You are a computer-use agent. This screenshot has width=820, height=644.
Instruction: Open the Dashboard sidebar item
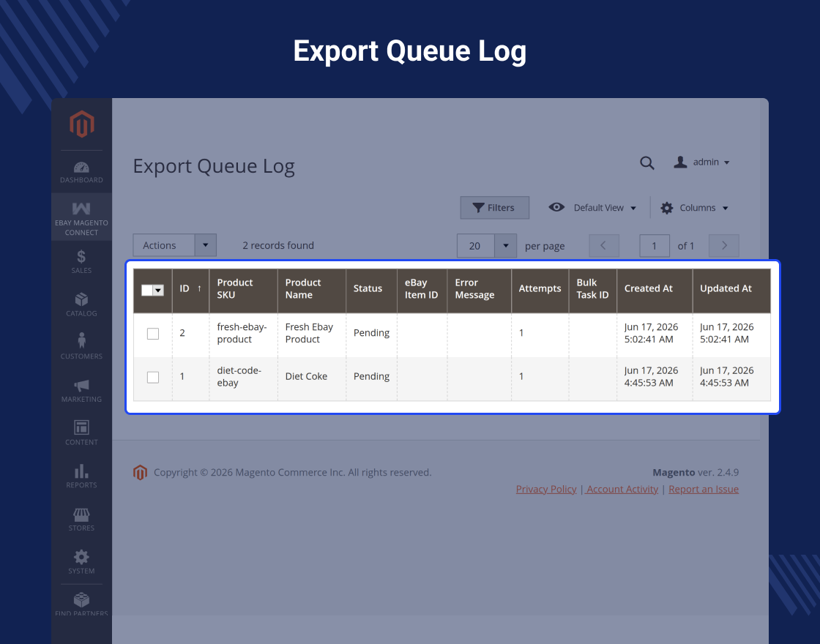pyautogui.click(x=81, y=173)
